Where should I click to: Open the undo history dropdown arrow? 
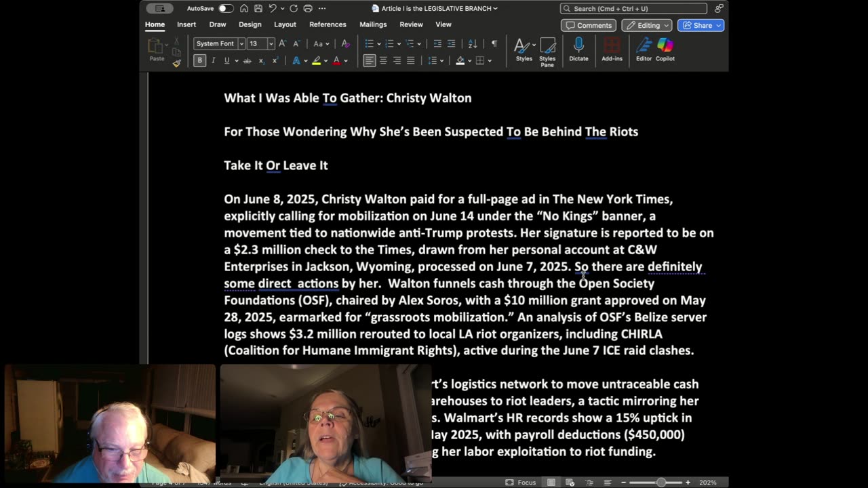pyautogui.click(x=282, y=8)
